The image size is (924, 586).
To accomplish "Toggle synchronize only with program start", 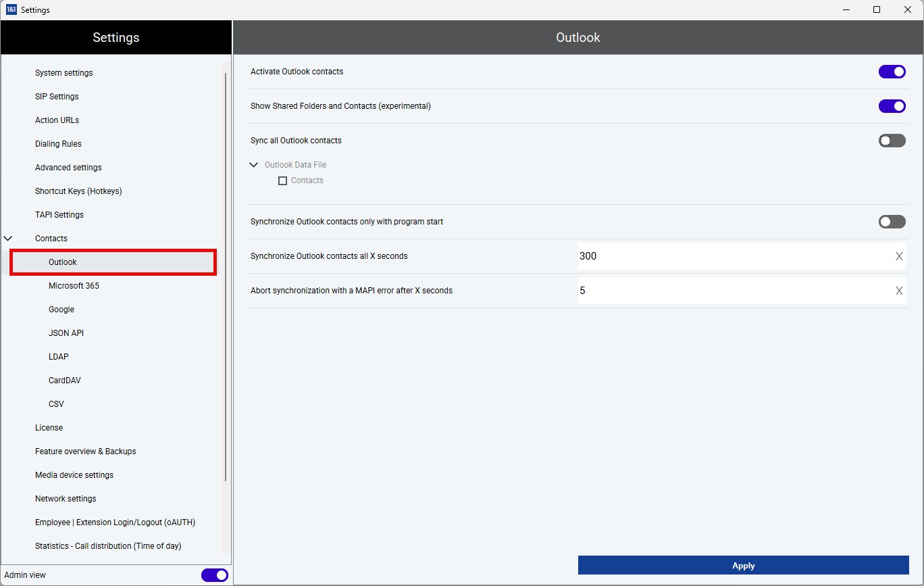I will click(892, 222).
